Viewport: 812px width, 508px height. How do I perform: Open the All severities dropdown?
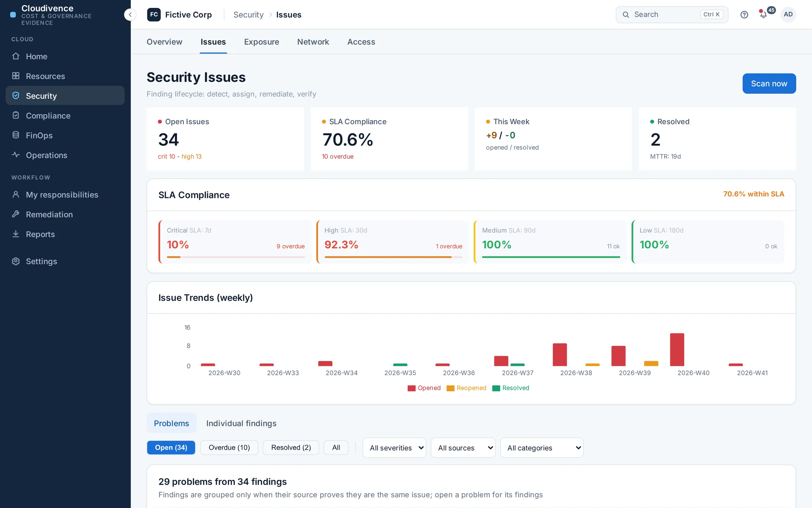click(394, 448)
